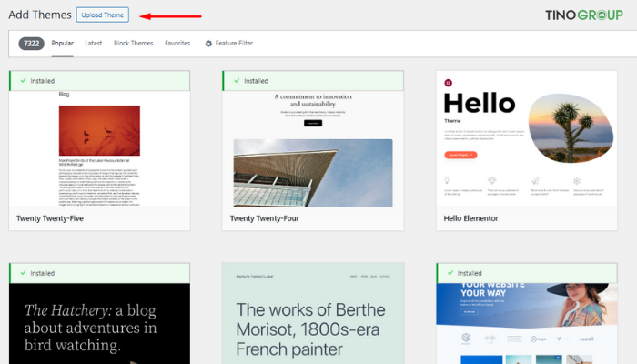Click the Twenty Twenty-Five theme name

50,218
